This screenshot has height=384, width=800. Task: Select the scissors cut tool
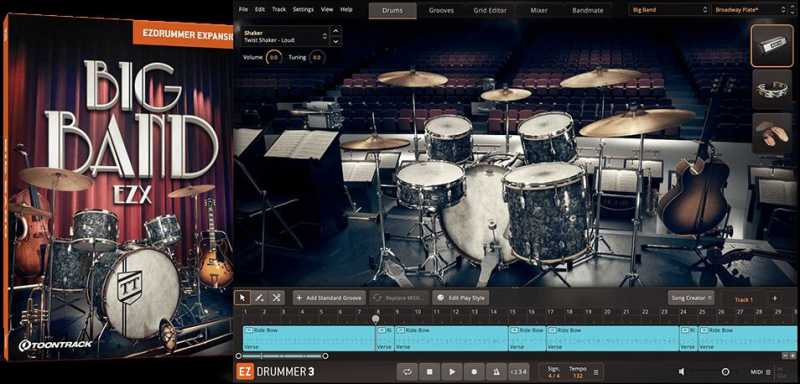pos(276,297)
